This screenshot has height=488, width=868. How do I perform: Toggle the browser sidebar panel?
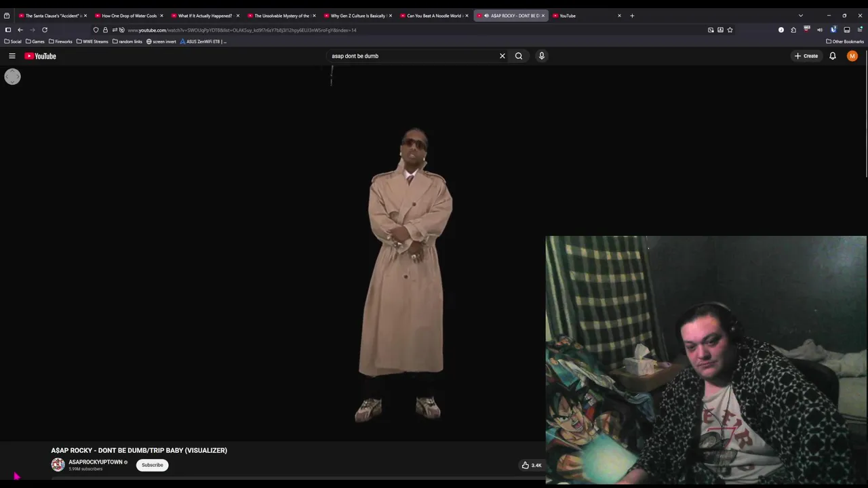click(8, 30)
